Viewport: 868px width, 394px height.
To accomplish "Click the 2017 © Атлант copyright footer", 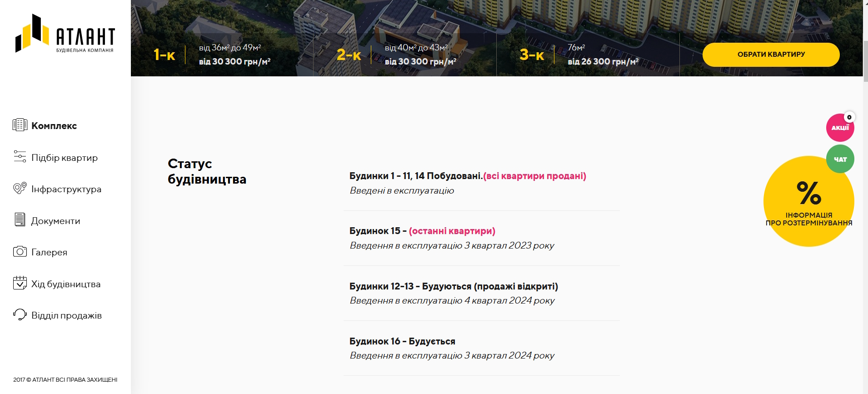I will click(x=65, y=379).
